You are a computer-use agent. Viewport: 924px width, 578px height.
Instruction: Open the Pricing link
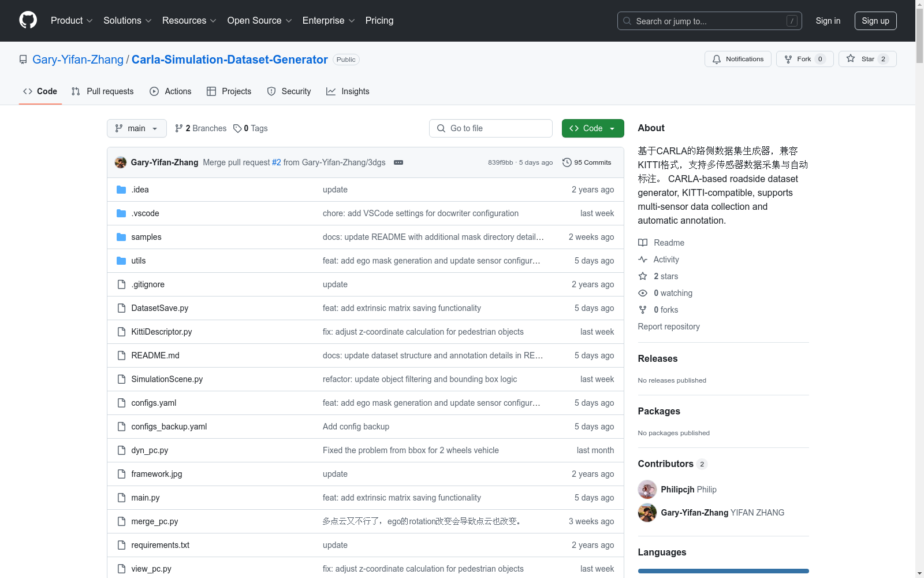click(x=379, y=20)
